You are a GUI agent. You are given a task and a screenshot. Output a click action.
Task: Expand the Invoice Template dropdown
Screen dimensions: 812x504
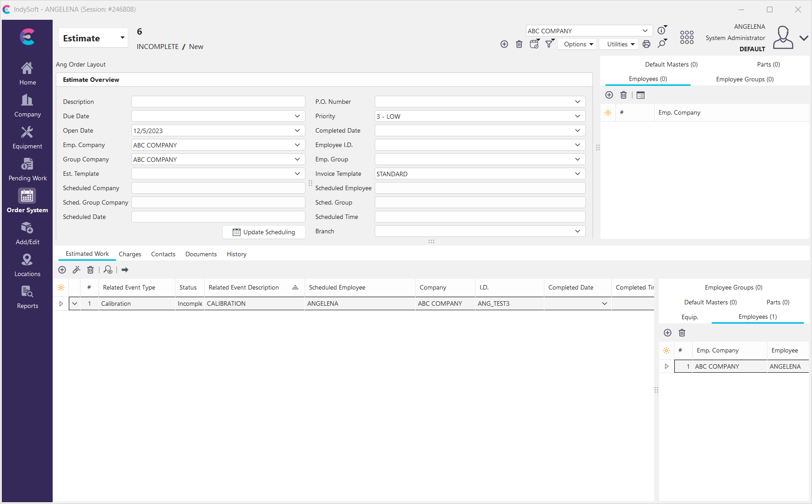pos(577,174)
